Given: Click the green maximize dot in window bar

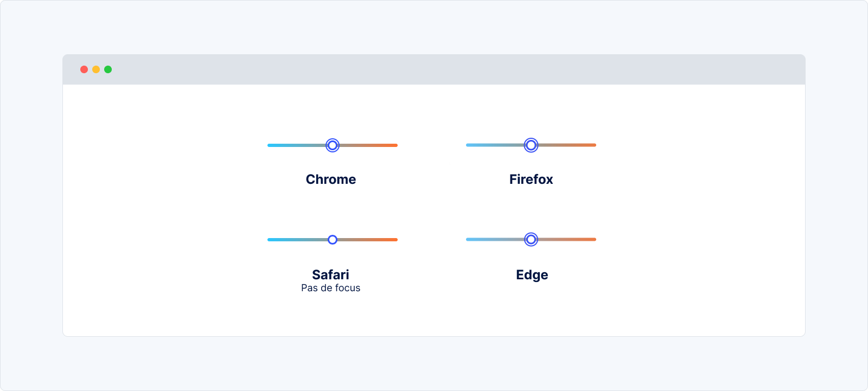Looking at the screenshot, I should tap(108, 69).
